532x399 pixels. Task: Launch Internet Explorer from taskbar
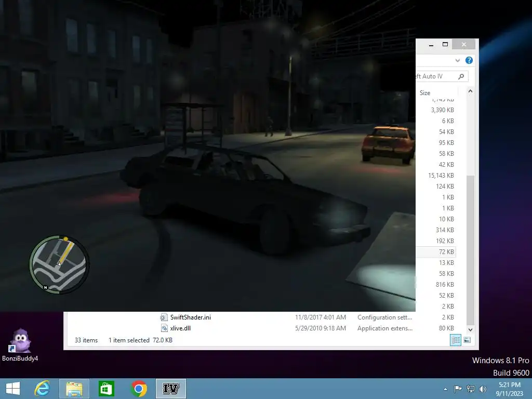click(43, 389)
